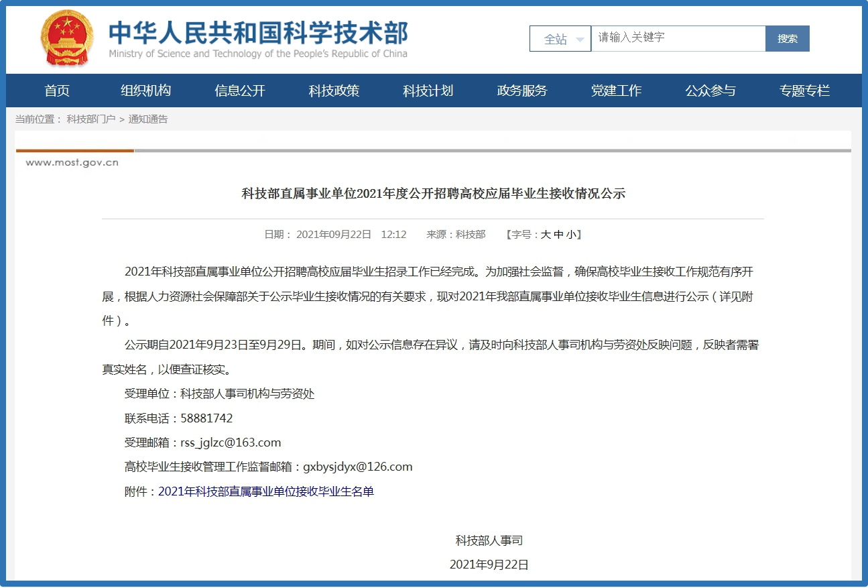
Task: Open the 全站 search scope dropdown
Action: coord(560,39)
